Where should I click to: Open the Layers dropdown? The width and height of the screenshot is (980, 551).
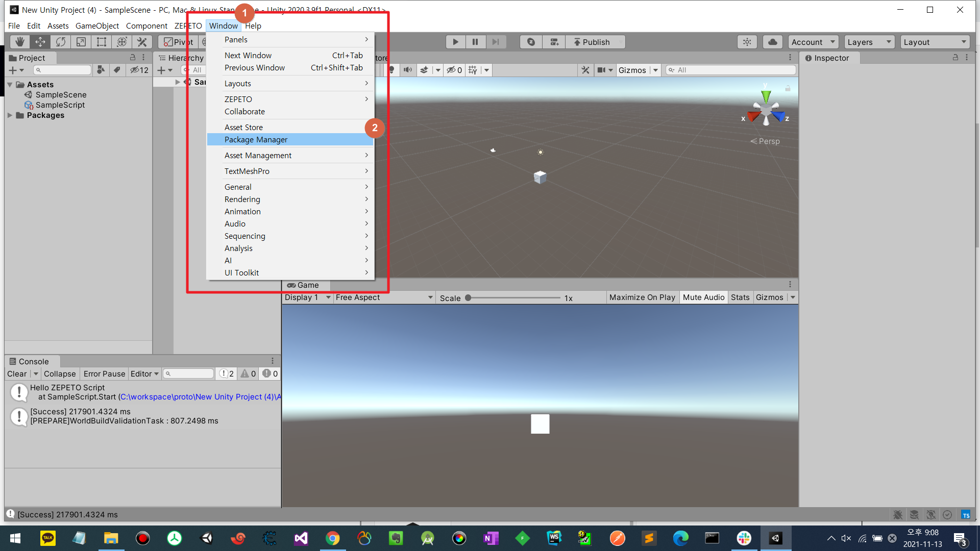(x=869, y=42)
